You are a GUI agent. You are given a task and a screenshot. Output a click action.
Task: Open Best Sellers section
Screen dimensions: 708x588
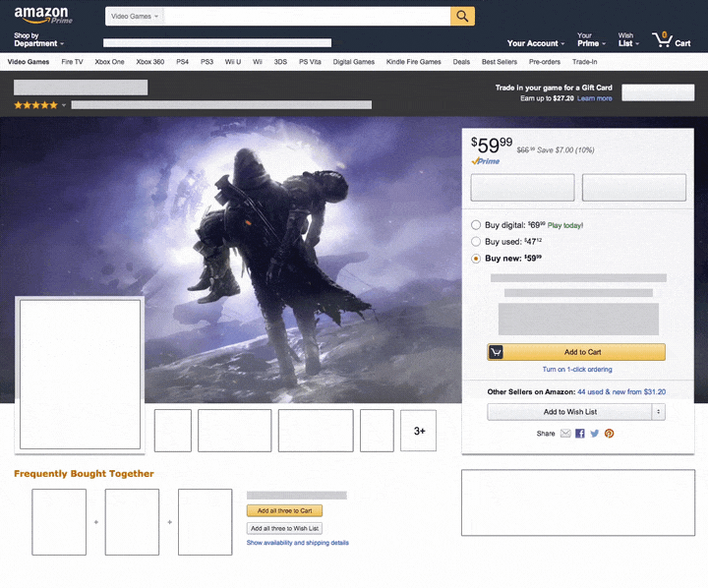coord(500,62)
